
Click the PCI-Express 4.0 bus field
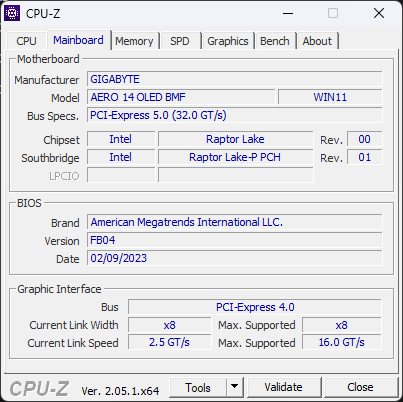tap(255, 307)
